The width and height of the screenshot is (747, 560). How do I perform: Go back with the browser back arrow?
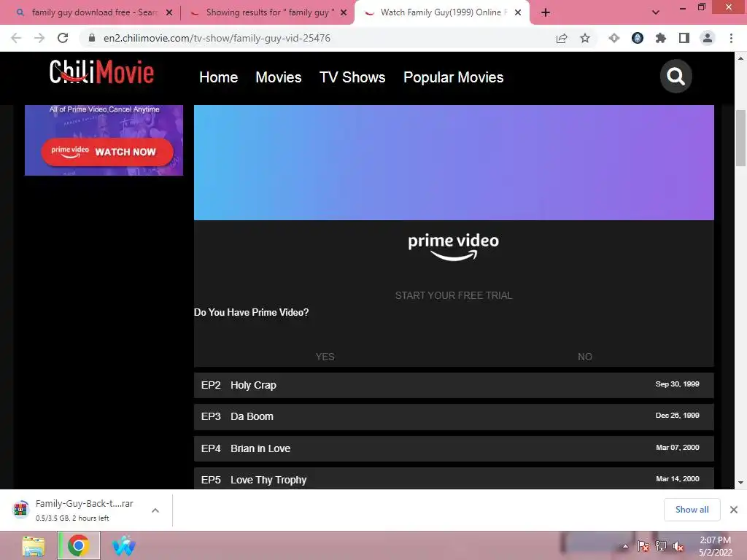point(16,38)
